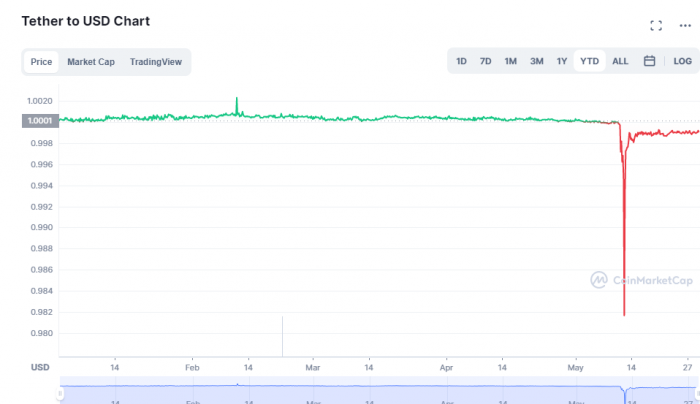Open the calendar date range picker
The width and height of the screenshot is (700, 404).
click(x=650, y=61)
